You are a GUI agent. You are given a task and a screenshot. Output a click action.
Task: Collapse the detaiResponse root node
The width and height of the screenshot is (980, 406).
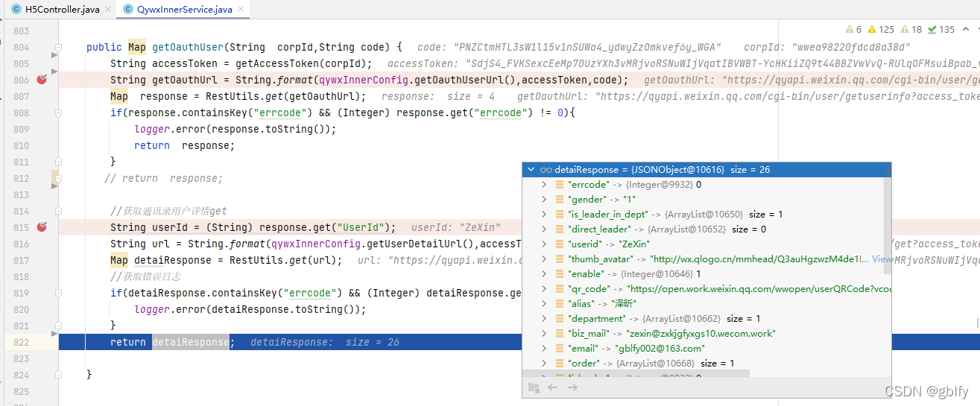pos(531,170)
